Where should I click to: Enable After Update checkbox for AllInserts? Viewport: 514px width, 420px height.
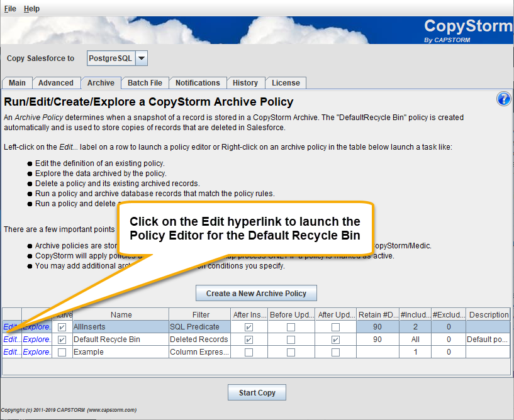[335, 327]
